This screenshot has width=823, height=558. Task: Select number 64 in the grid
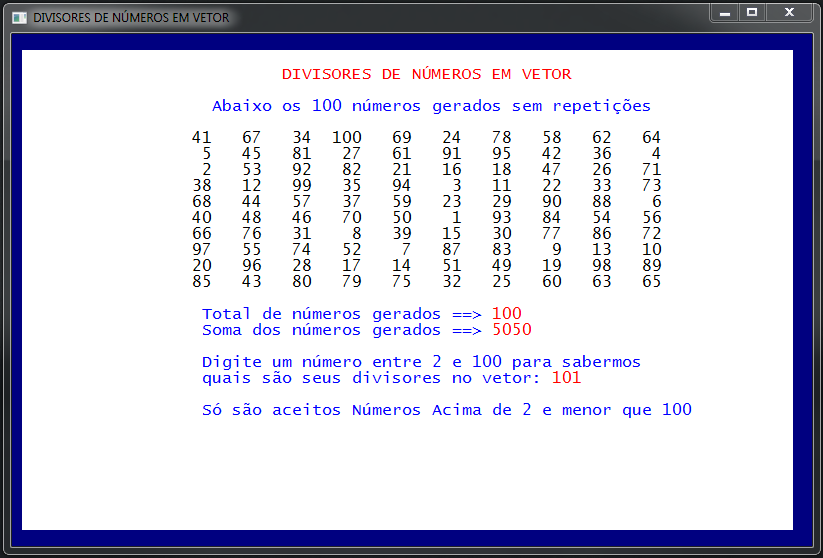point(651,138)
